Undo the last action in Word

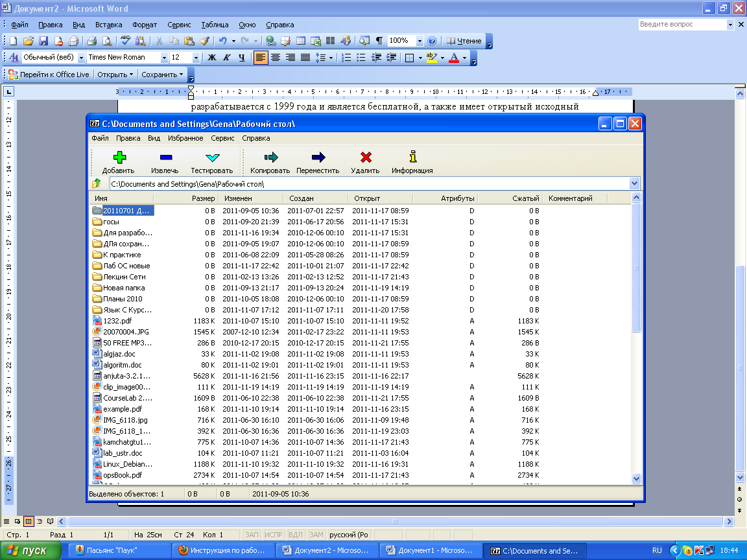pos(222,41)
